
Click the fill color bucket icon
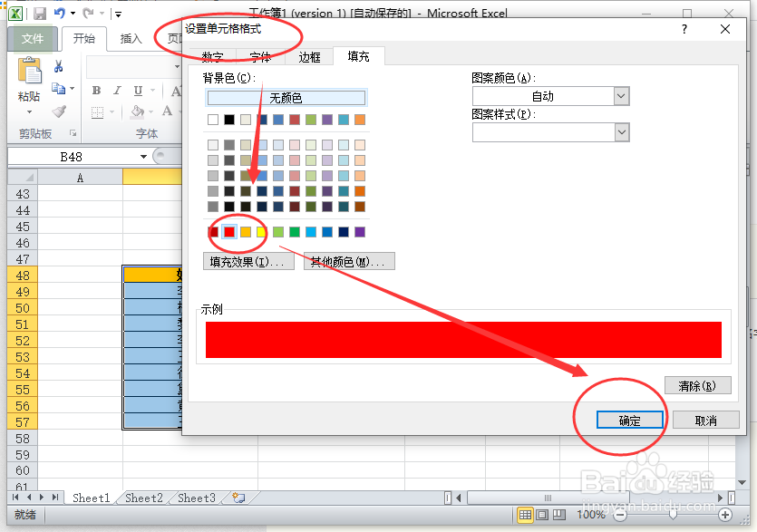point(138,112)
